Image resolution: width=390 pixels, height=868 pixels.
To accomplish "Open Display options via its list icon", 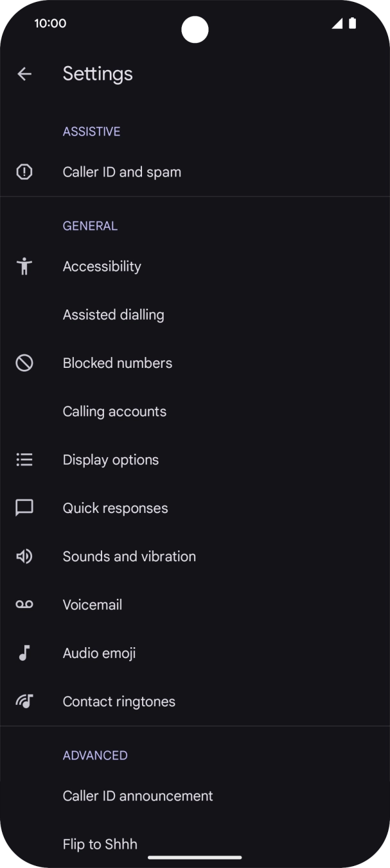I will pos(24,459).
